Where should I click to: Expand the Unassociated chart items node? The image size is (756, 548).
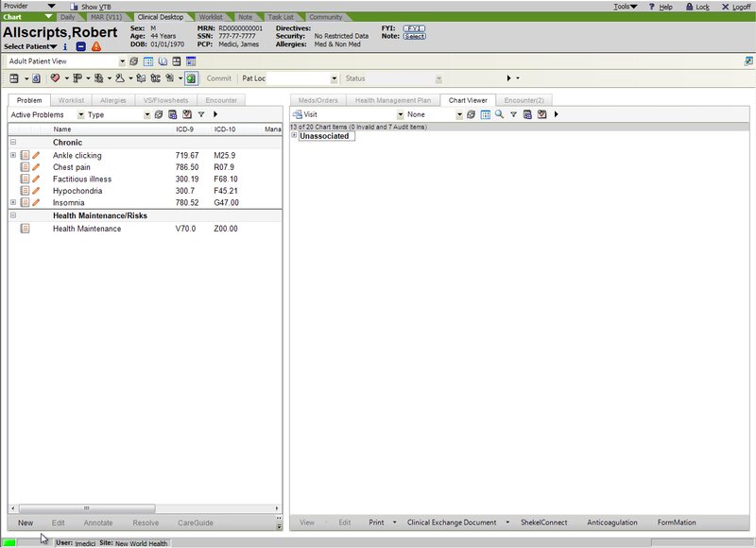tap(294, 135)
